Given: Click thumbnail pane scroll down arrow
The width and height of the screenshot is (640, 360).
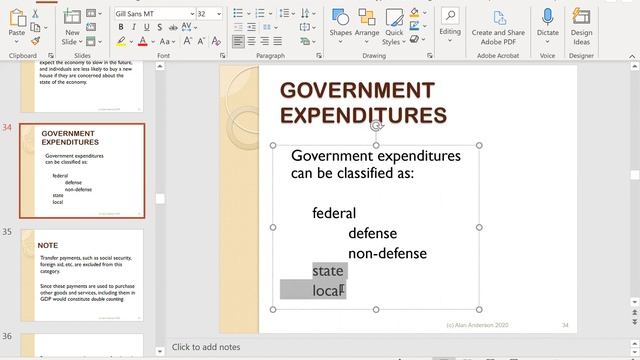Looking at the screenshot, I should pyautogui.click(x=160, y=351).
